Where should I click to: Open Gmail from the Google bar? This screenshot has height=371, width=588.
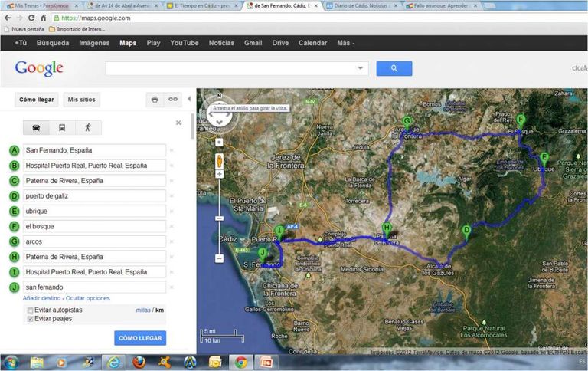[x=253, y=43]
